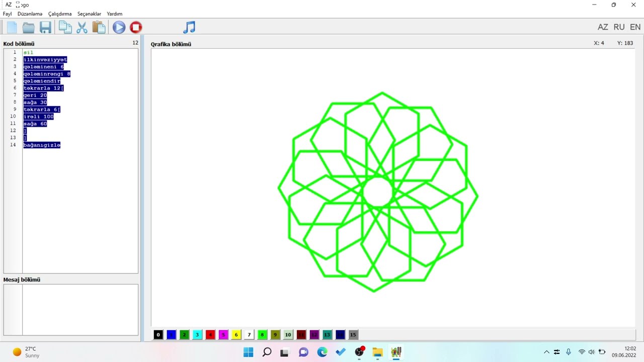Open the Fayl menu

click(7, 14)
